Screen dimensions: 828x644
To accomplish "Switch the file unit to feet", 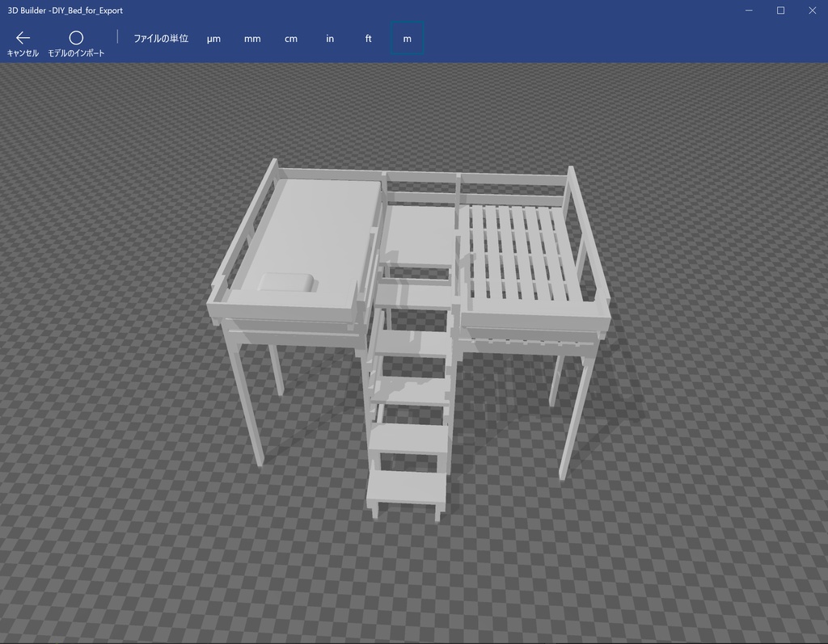I will tap(368, 38).
